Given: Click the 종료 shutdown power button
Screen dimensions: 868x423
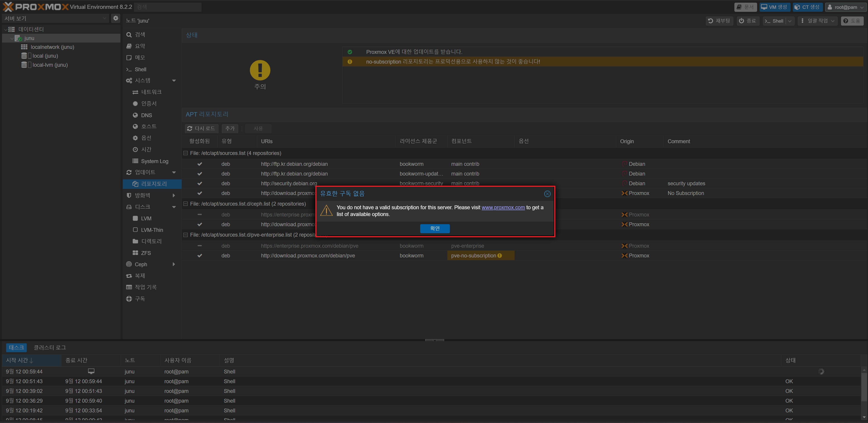Looking at the screenshot, I should (747, 21).
